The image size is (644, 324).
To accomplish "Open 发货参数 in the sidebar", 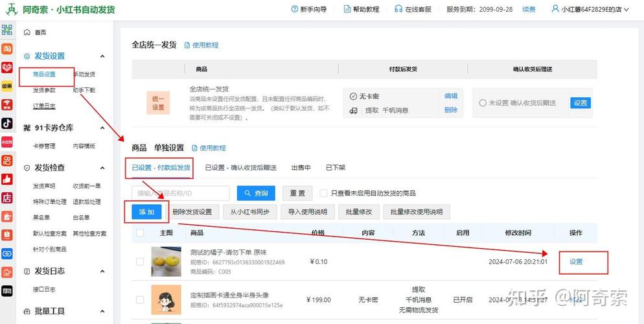I will coord(44,90).
